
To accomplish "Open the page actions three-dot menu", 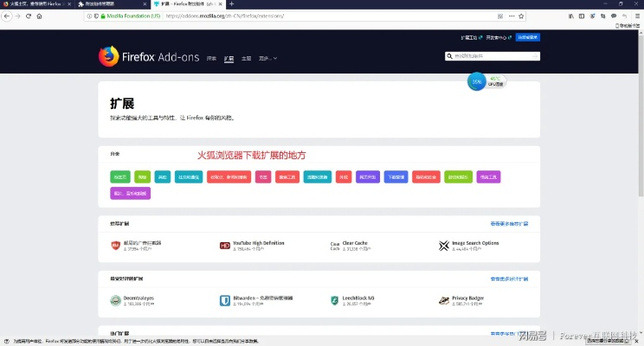I will tap(512, 16).
